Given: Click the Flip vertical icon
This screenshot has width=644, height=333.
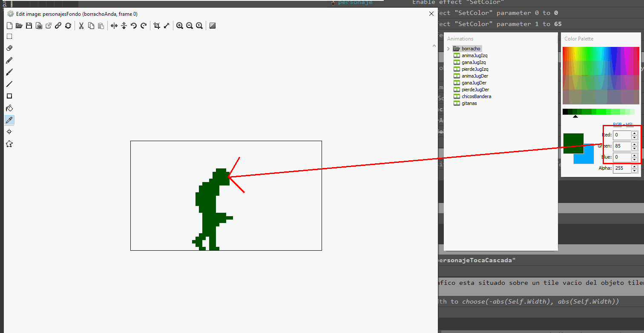Looking at the screenshot, I should (124, 26).
